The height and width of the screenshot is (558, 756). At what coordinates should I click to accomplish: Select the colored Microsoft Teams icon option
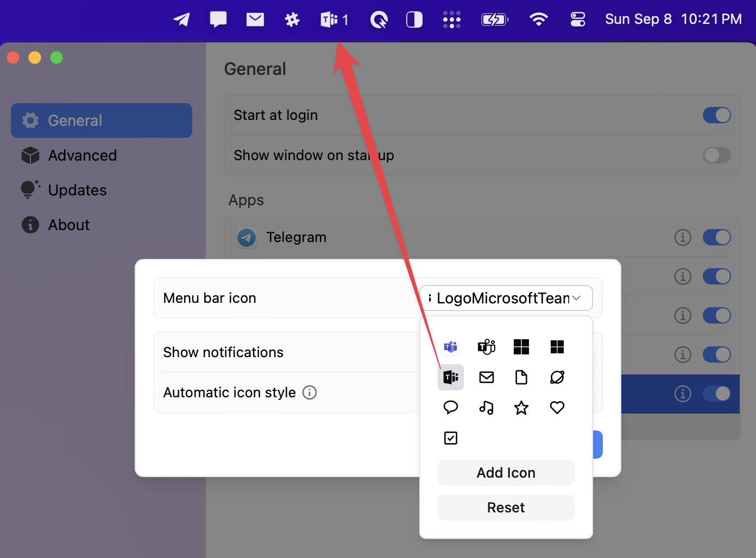pyautogui.click(x=451, y=347)
